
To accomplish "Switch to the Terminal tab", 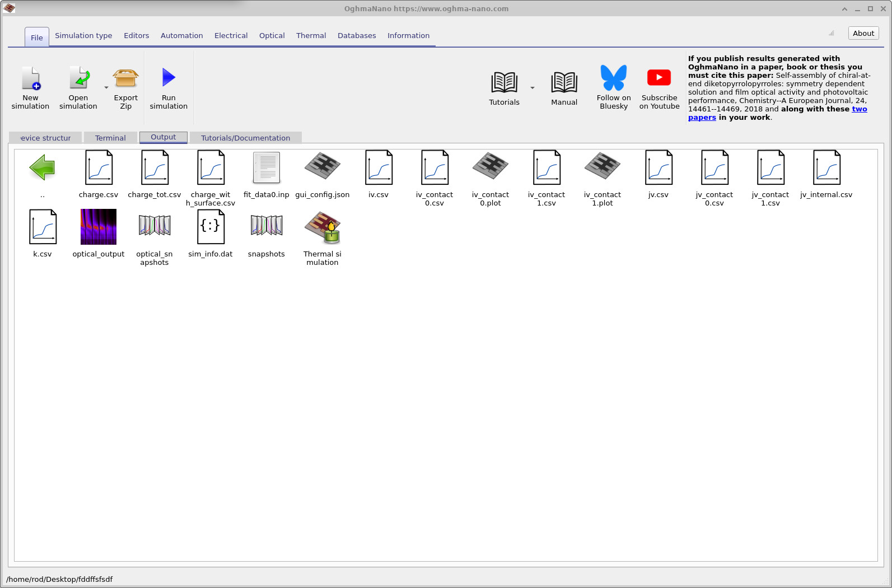I will [x=110, y=138].
